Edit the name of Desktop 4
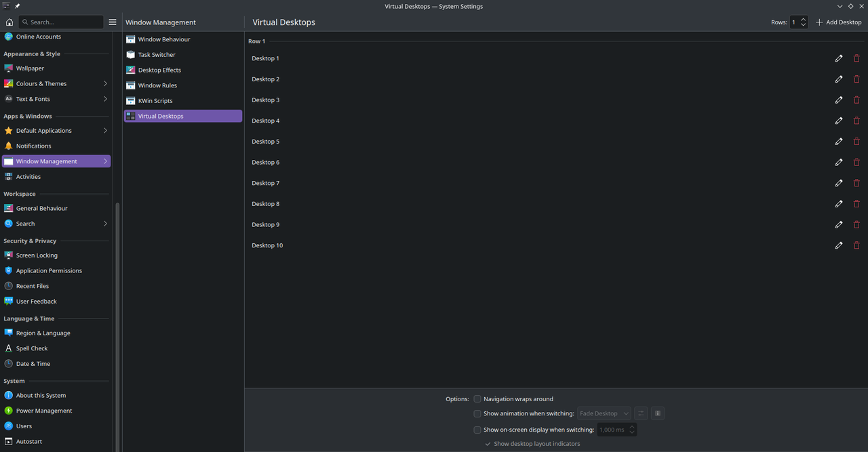This screenshot has height=452, width=868. coord(839,121)
